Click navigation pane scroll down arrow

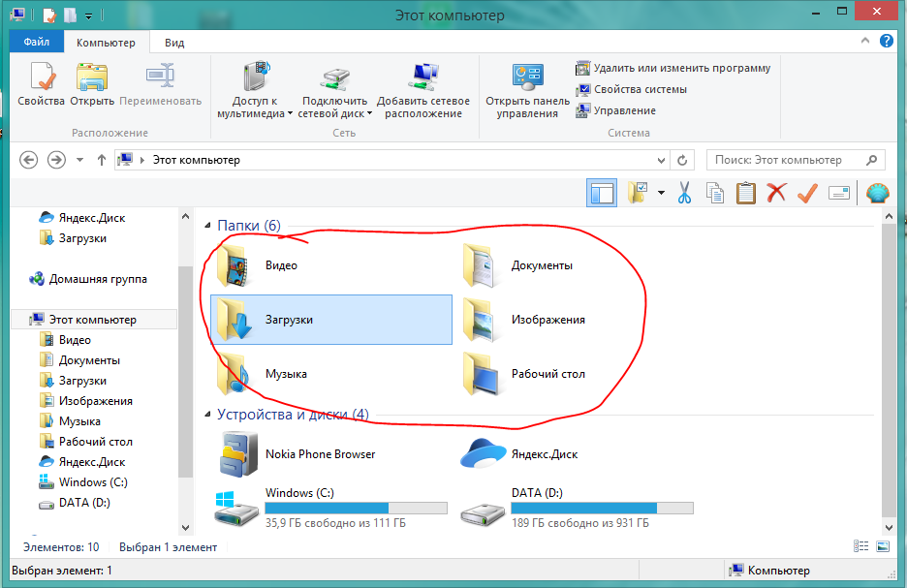[185, 527]
